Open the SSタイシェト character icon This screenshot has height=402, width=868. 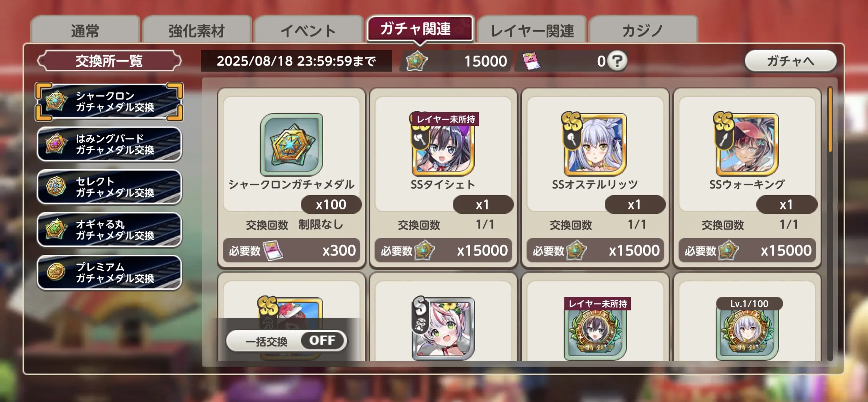point(443,145)
